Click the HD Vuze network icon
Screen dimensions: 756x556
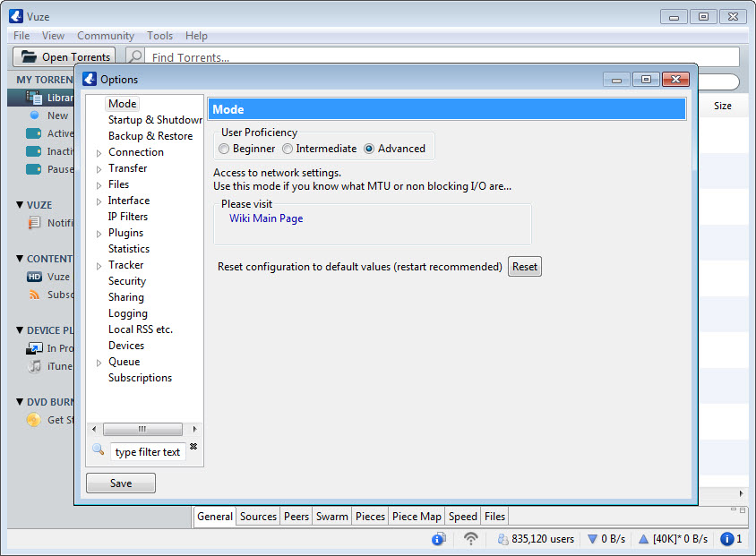(34, 277)
